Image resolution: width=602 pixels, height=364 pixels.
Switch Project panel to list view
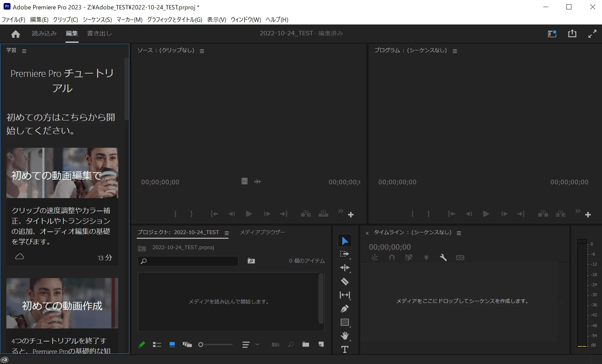click(x=157, y=345)
